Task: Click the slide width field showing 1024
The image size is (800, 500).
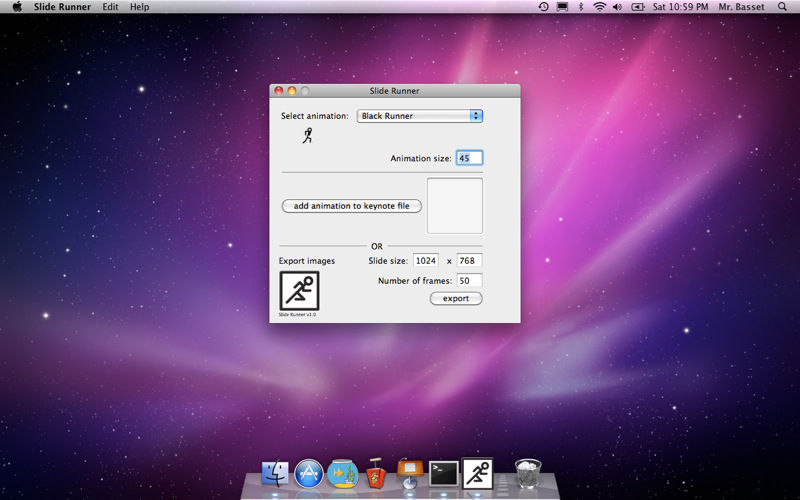Action: pos(426,261)
